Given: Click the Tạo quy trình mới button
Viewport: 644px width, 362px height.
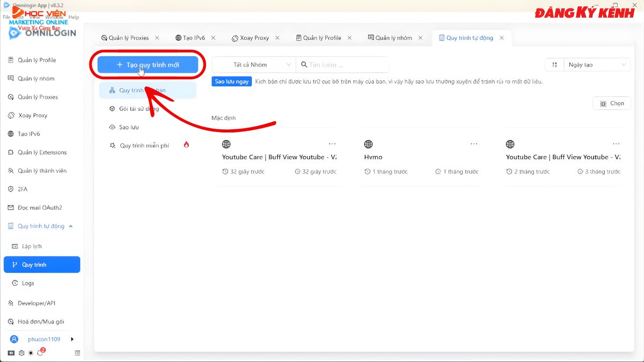Looking at the screenshot, I should pyautogui.click(x=148, y=65).
